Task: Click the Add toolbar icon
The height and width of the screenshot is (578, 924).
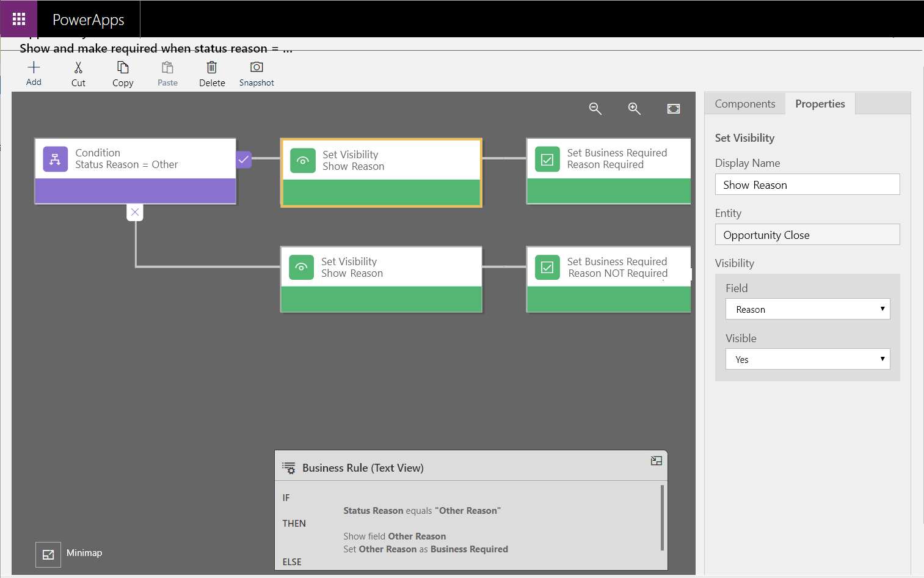Action: pyautogui.click(x=34, y=68)
